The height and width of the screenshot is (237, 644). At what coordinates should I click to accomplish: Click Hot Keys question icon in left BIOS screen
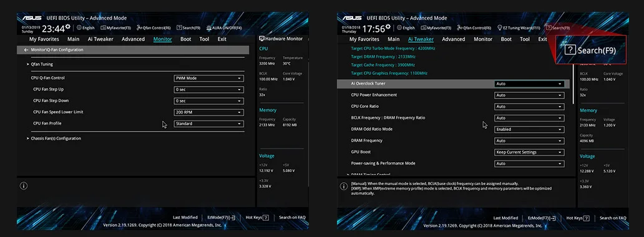point(266,218)
